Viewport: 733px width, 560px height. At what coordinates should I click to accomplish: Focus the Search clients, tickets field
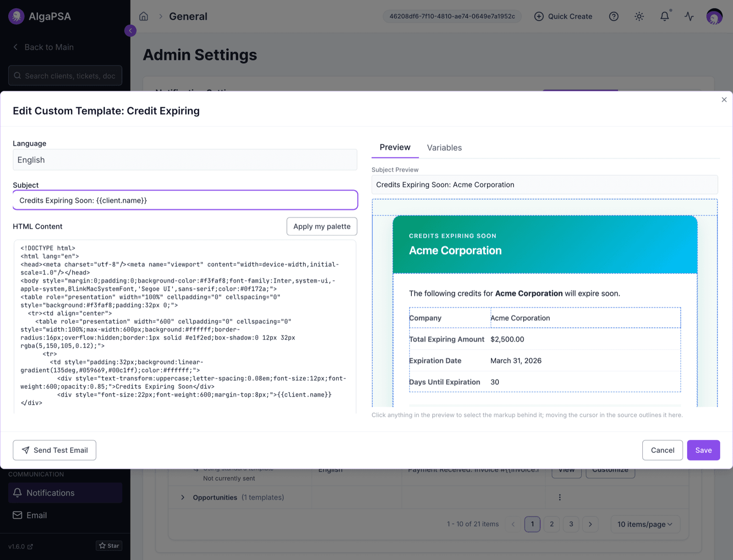click(65, 76)
